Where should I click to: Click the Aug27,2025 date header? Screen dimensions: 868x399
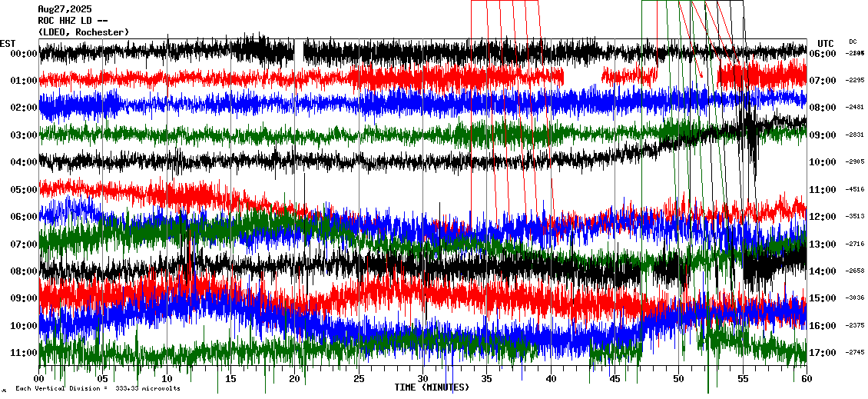[62, 10]
